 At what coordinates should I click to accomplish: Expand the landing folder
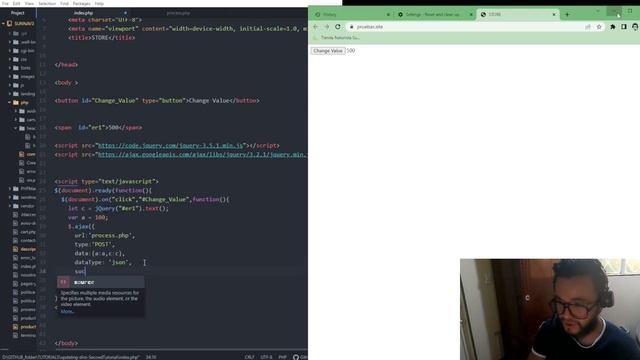10,93
